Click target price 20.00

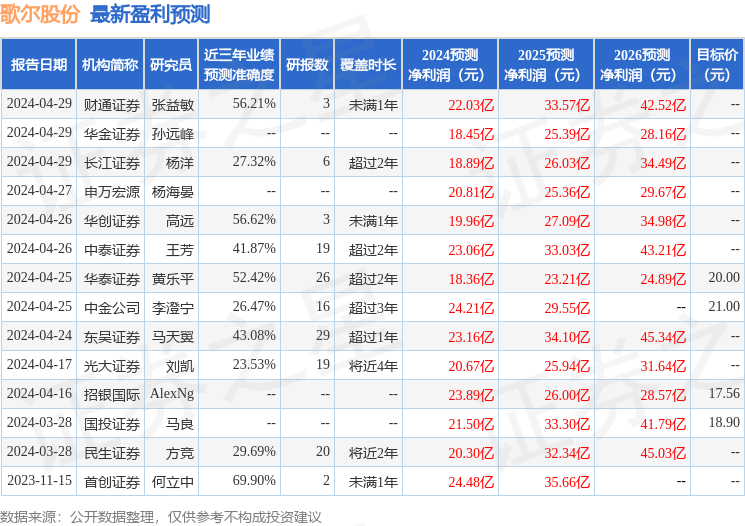pos(724,277)
